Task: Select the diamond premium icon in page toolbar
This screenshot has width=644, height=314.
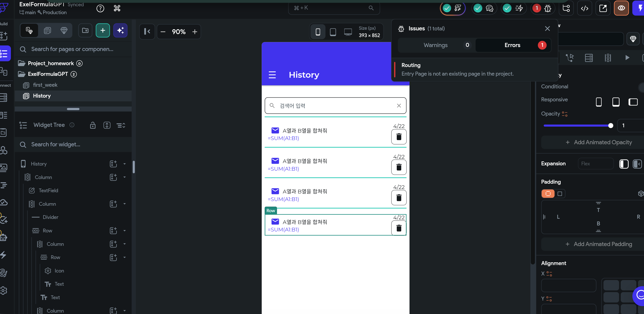Action: pyautogui.click(x=64, y=30)
